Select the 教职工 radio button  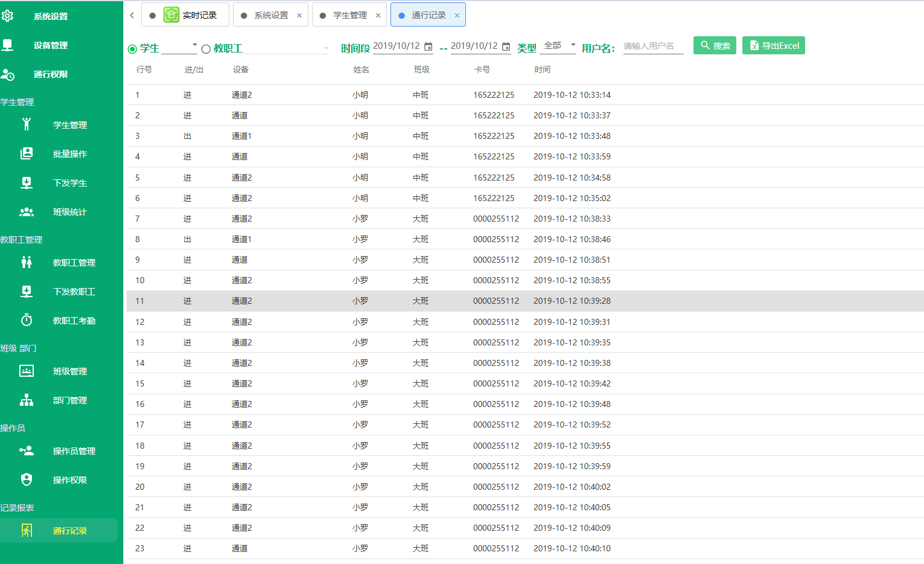[206, 49]
